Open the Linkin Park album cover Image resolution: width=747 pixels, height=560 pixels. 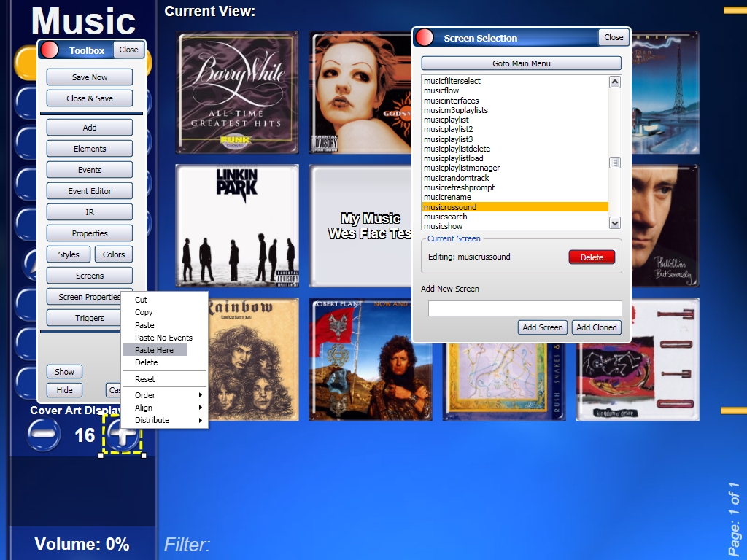click(237, 226)
